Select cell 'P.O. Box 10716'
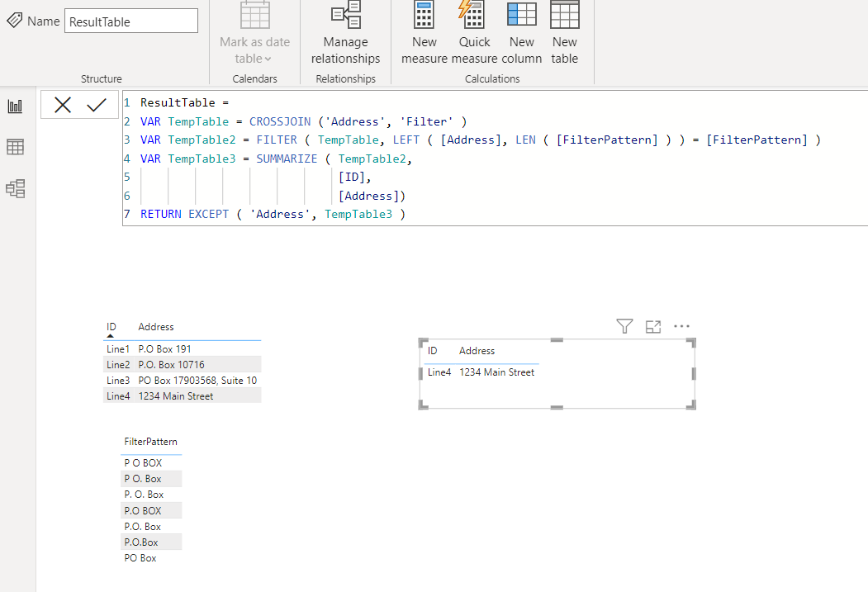 tap(171, 365)
